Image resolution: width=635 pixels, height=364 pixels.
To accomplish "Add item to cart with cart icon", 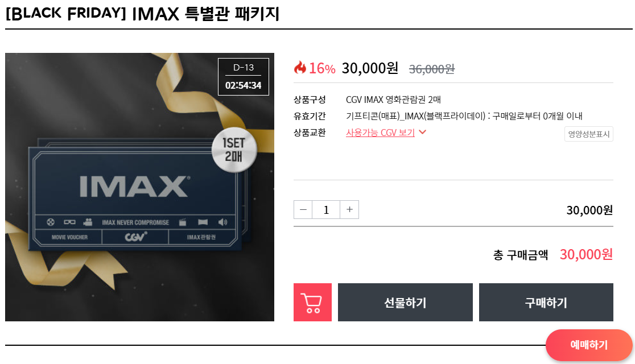I will coord(312,302).
